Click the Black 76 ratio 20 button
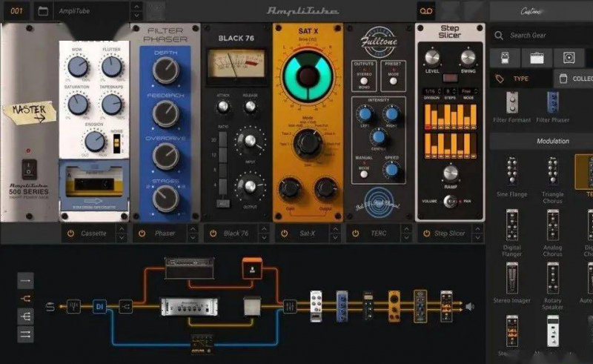The height and width of the screenshot is (364, 593). [x=224, y=139]
